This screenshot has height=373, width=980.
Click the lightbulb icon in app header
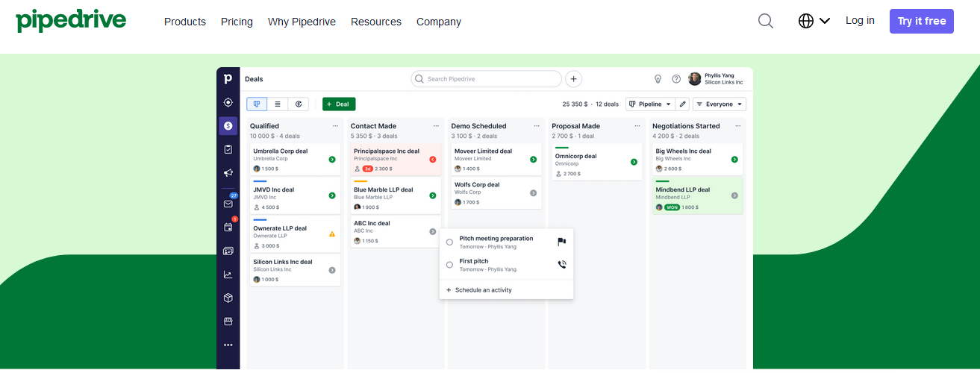click(658, 79)
